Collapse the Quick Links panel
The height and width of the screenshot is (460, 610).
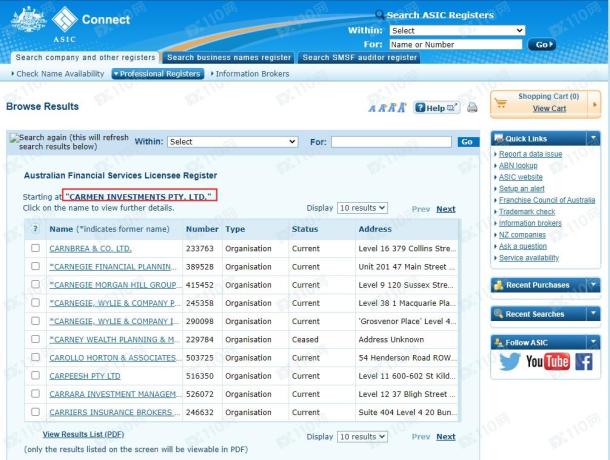coord(593,138)
